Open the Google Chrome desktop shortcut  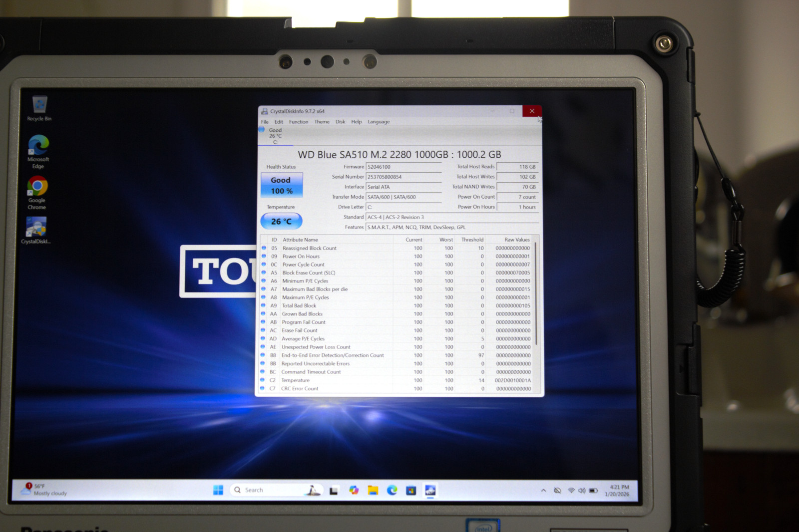37,193
